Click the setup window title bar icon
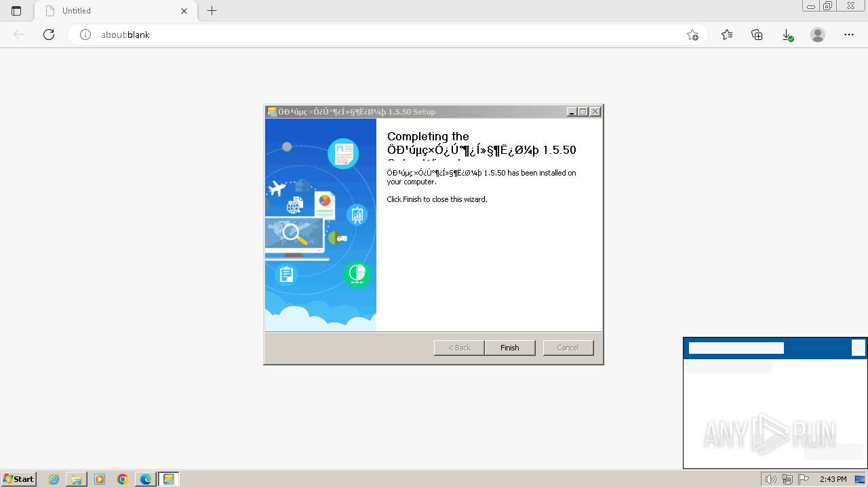Viewport: 868px width, 488px height. [x=272, y=112]
